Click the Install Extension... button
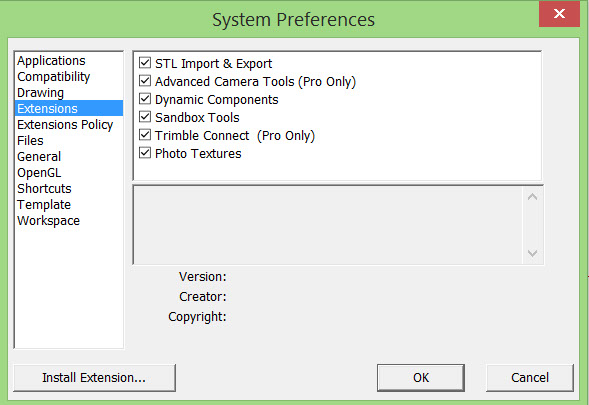Screen dimensions: 589x405 tap(94, 378)
